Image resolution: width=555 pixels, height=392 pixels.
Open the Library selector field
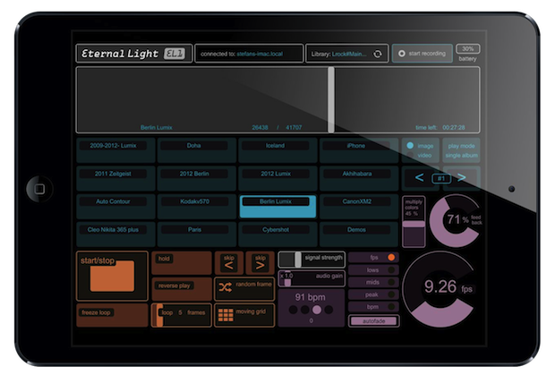click(347, 54)
